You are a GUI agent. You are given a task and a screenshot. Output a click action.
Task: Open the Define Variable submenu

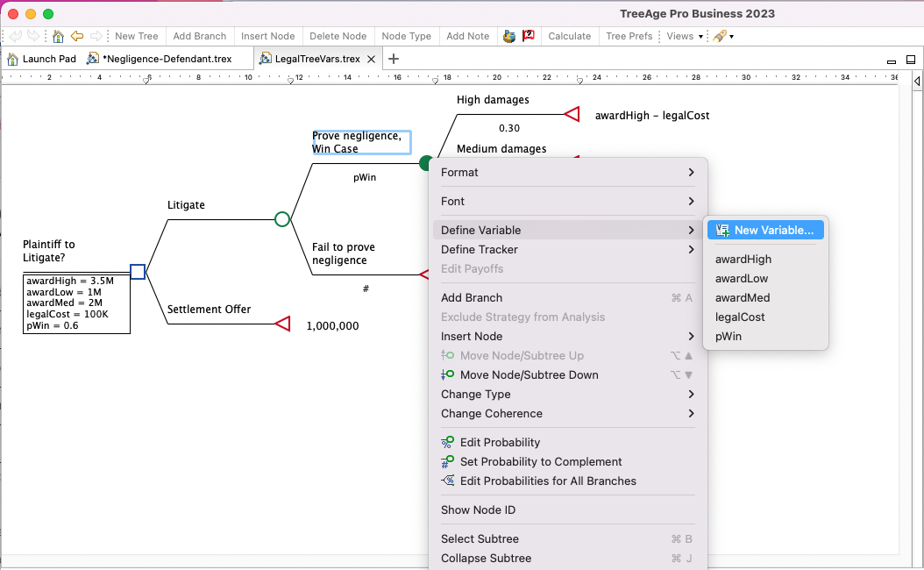pos(568,230)
